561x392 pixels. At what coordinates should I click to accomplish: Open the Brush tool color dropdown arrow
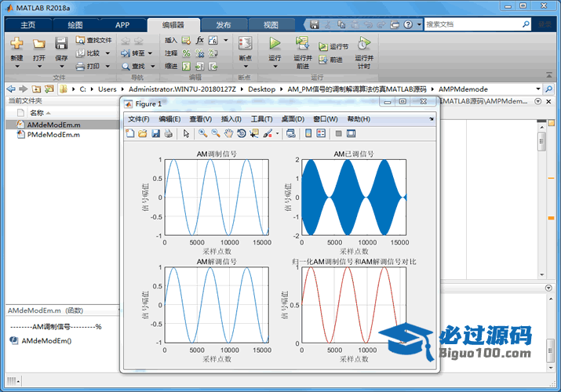click(x=278, y=133)
